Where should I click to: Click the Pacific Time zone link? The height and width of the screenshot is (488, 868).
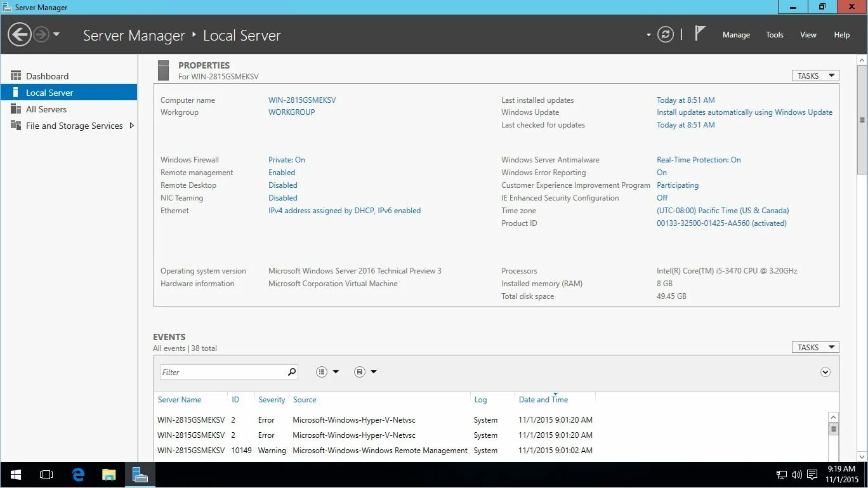click(x=723, y=210)
